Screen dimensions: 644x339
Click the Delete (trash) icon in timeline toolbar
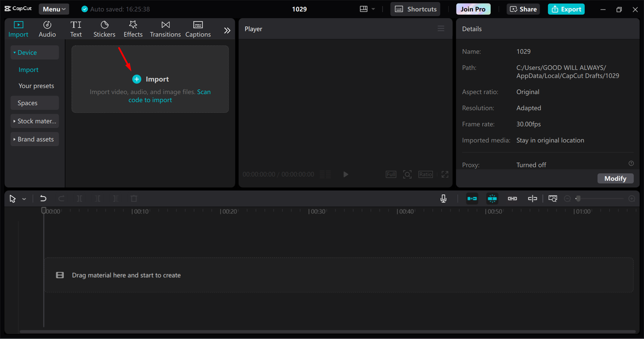pyautogui.click(x=134, y=198)
